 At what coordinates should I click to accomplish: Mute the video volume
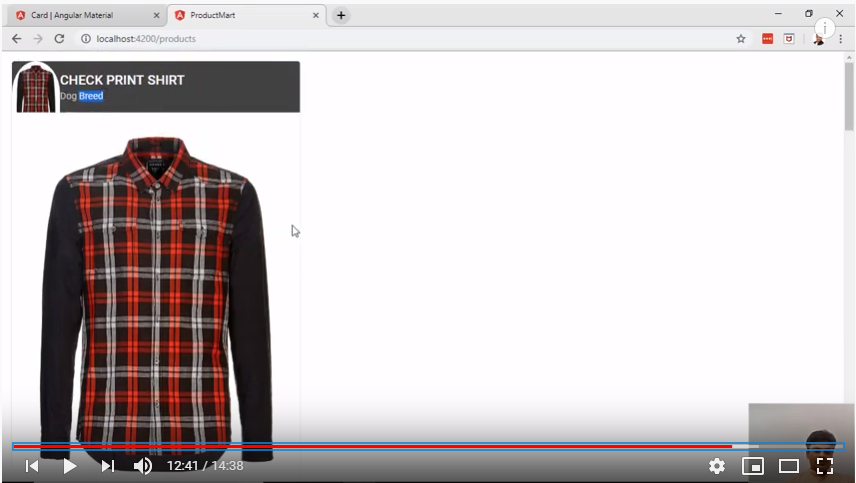[143, 466]
